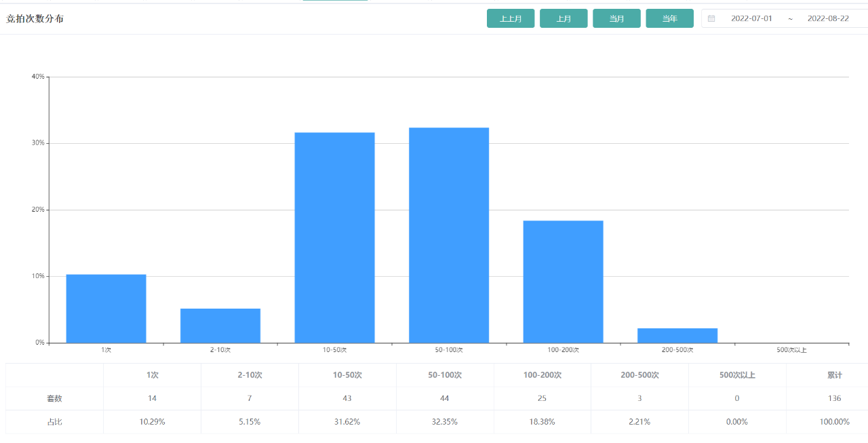Click the calendar icon in date range picker
Screen dimensions: 868x443
711,19
